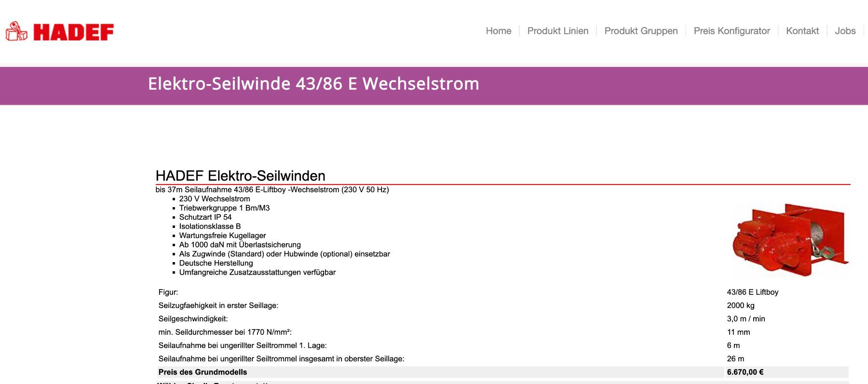Click the bullet 'Schutzart IP 54'

[x=205, y=217]
